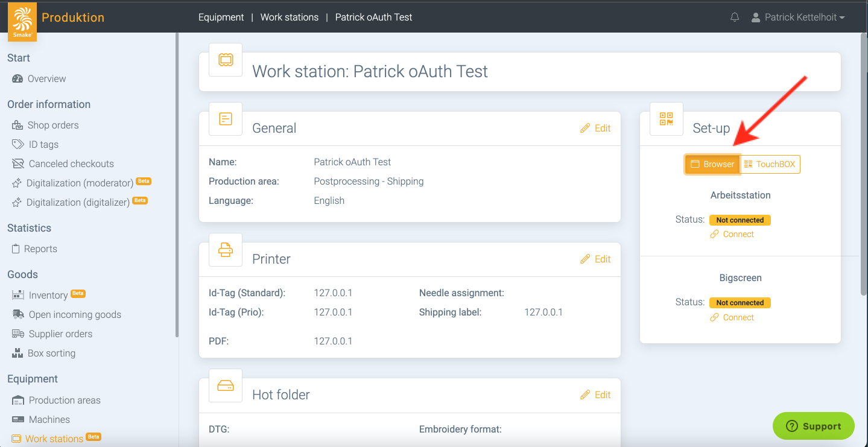Open Digitalization (digitalizer) page
Viewport: 868px width, 447px height.
[78, 203]
